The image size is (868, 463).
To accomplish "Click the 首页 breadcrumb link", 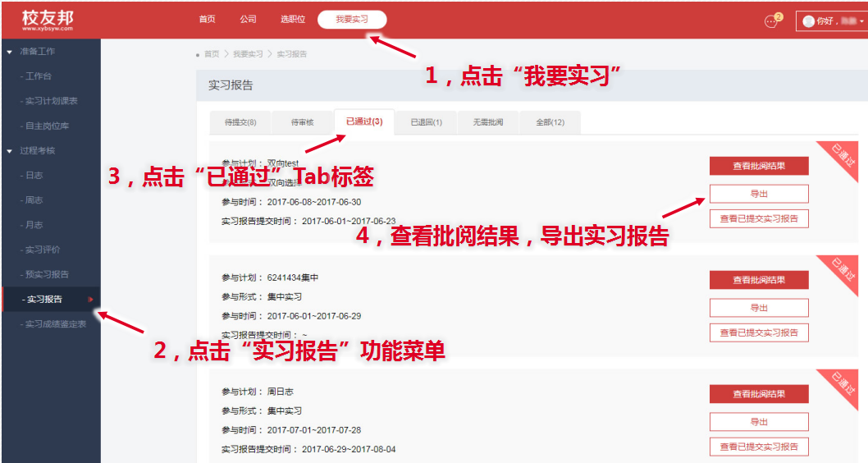I will pyautogui.click(x=212, y=54).
